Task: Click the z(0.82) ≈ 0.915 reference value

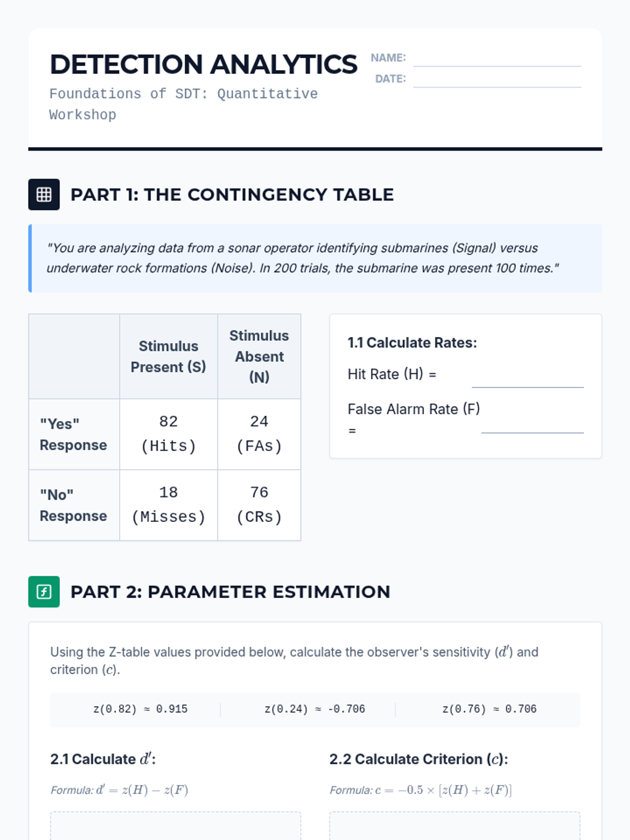Action: 140,709
